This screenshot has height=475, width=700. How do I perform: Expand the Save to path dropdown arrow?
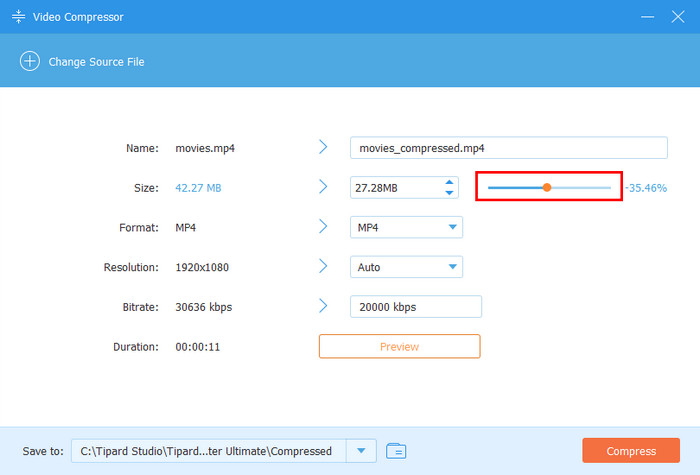tap(360, 451)
